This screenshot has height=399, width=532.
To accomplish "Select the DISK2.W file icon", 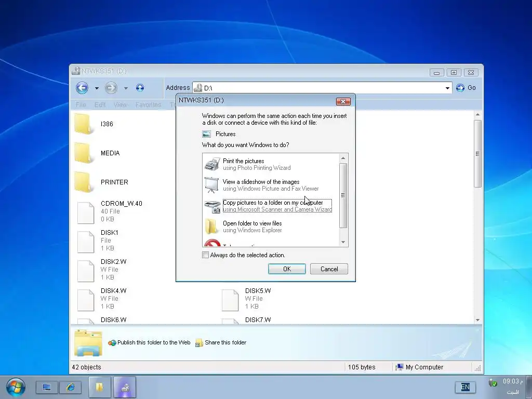I will click(x=86, y=271).
